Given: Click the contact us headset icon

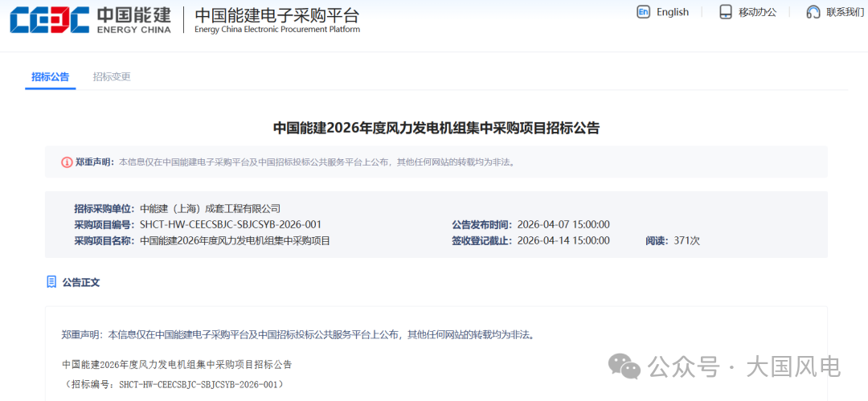Looking at the screenshot, I should tap(813, 12).
